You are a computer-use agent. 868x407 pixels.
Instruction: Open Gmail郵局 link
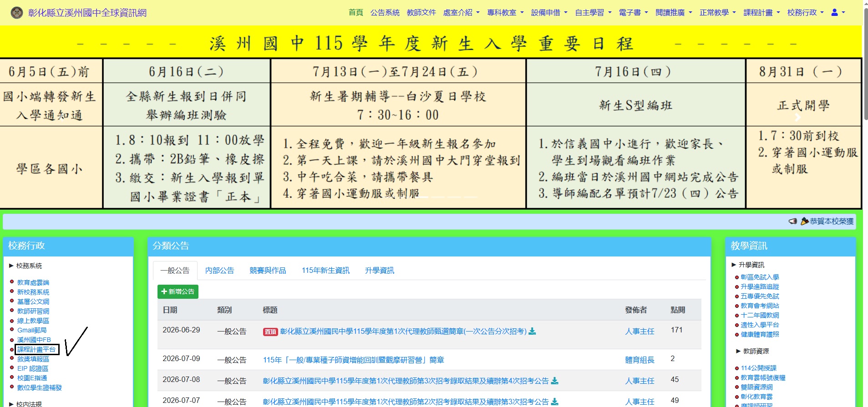coord(32,331)
